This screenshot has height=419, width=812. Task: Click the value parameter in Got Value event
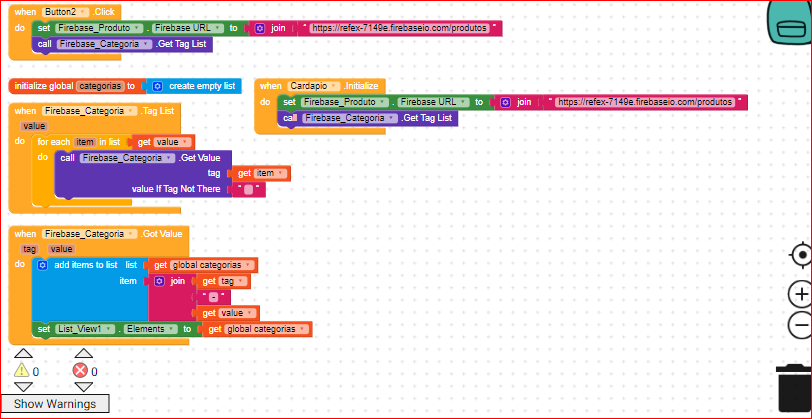click(x=62, y=249)
